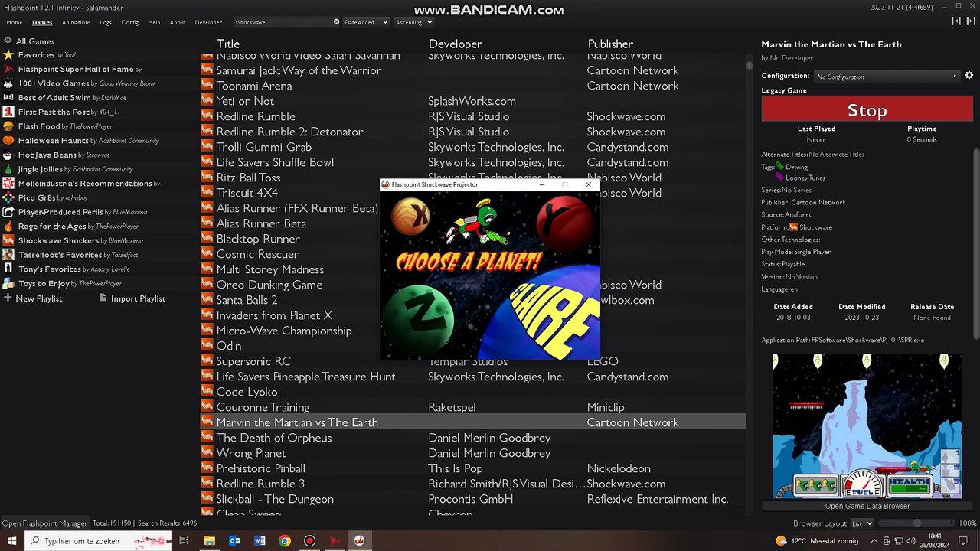Sort by the Developer column header
The width and height of the screenshot is (980, 551).
455,44
